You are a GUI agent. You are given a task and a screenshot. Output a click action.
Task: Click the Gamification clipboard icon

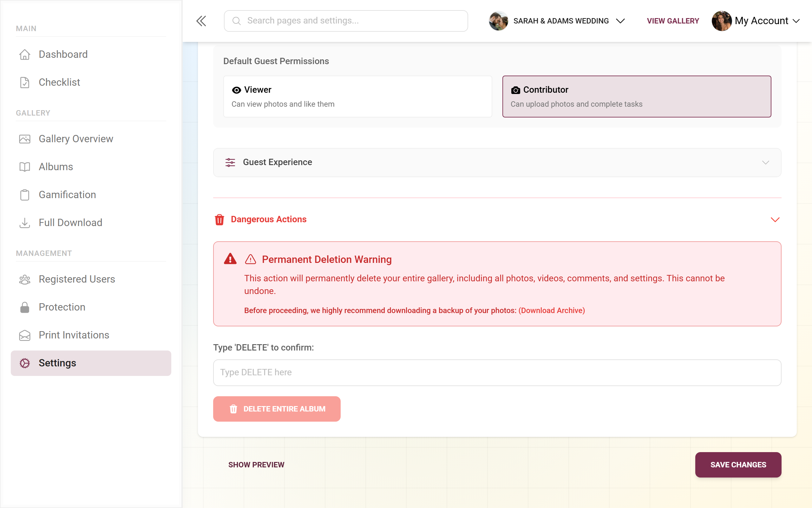tap(24, 195)
